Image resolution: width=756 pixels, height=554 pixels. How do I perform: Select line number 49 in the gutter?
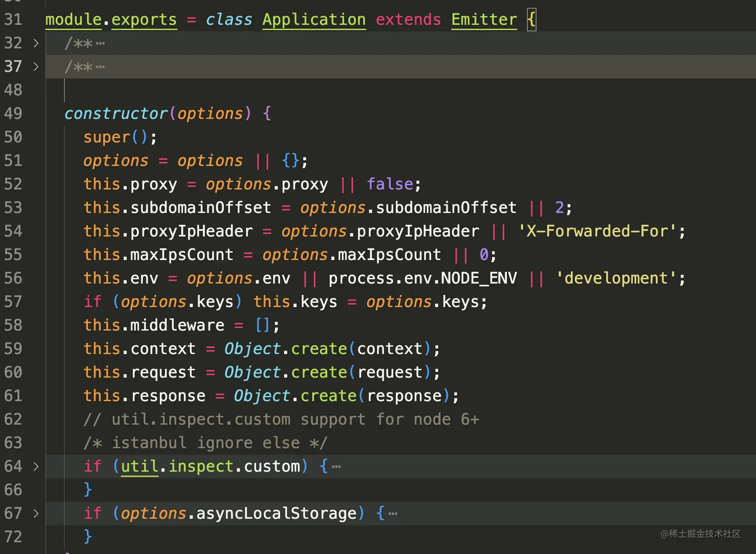13,113
